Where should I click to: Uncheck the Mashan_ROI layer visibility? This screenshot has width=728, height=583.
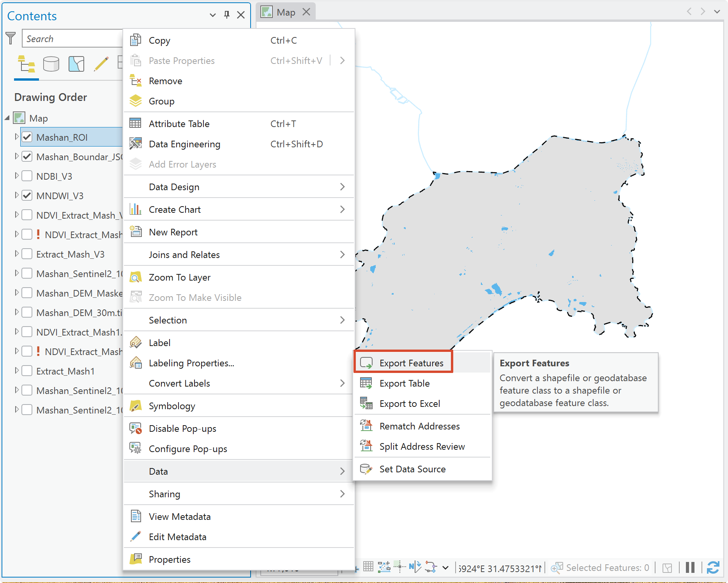27,137
